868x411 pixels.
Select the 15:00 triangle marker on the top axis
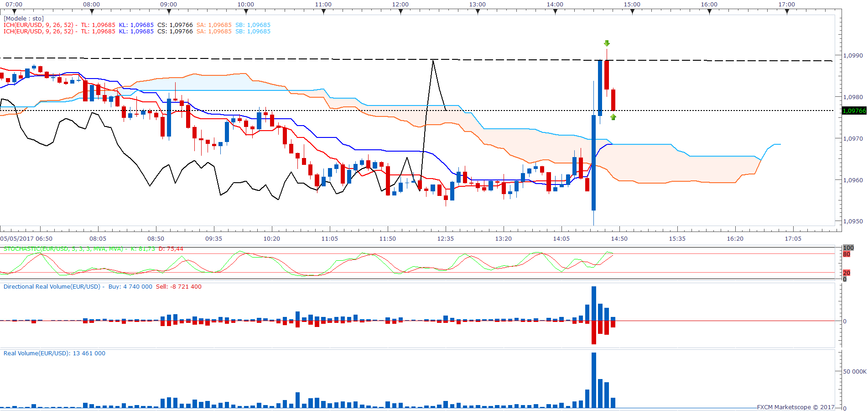[632, 12]
